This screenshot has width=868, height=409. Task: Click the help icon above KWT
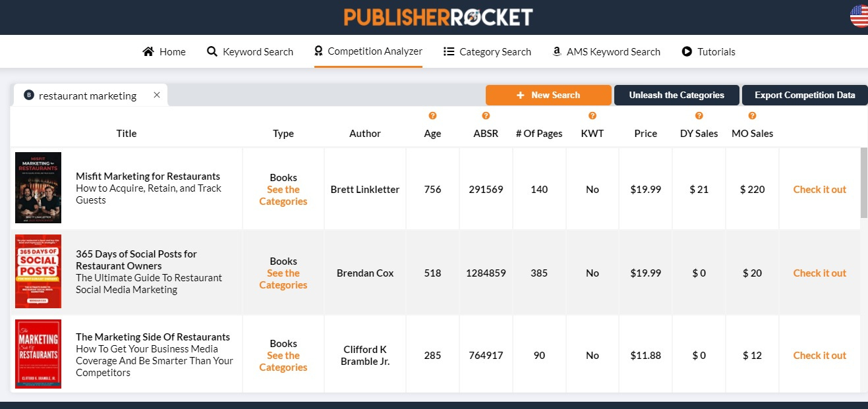(x=593, y=116)
